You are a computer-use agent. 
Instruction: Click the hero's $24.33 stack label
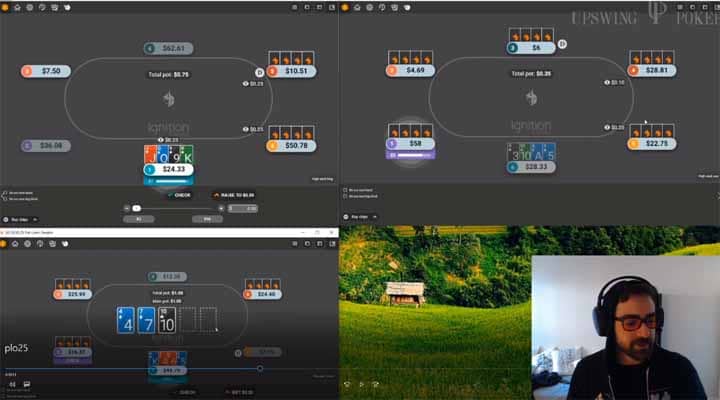[169, 169]
